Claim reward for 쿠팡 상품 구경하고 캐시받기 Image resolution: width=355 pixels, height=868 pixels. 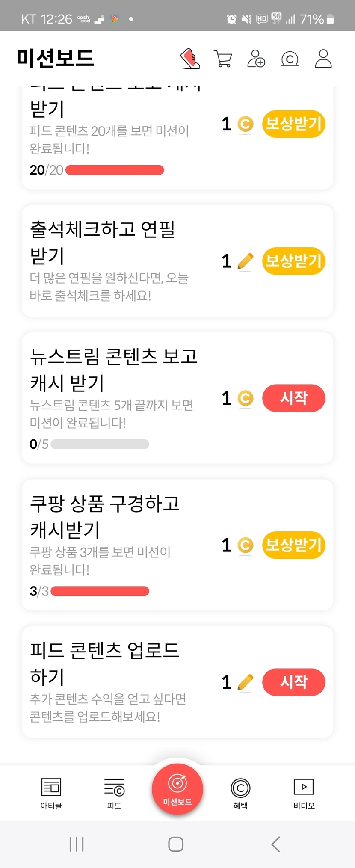[293, 545]
